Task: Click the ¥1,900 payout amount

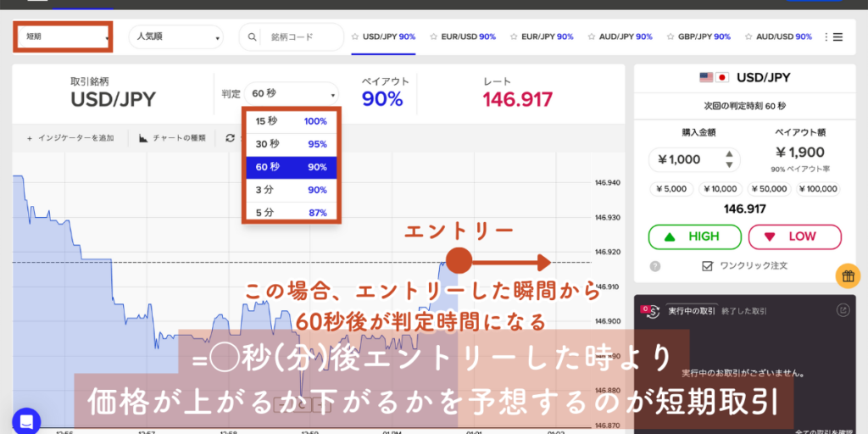Action: pos(800,153)
